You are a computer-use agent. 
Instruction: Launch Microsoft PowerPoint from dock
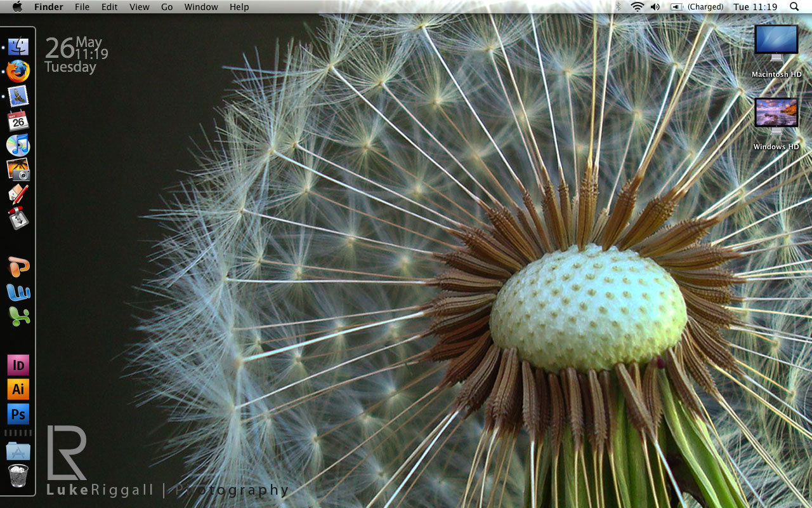[18, 267]
